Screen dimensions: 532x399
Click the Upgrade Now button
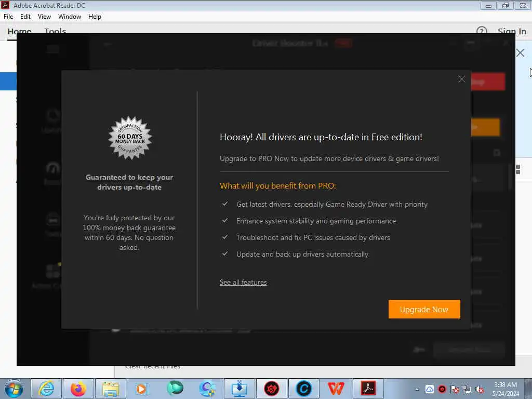(x=424, y=309)
